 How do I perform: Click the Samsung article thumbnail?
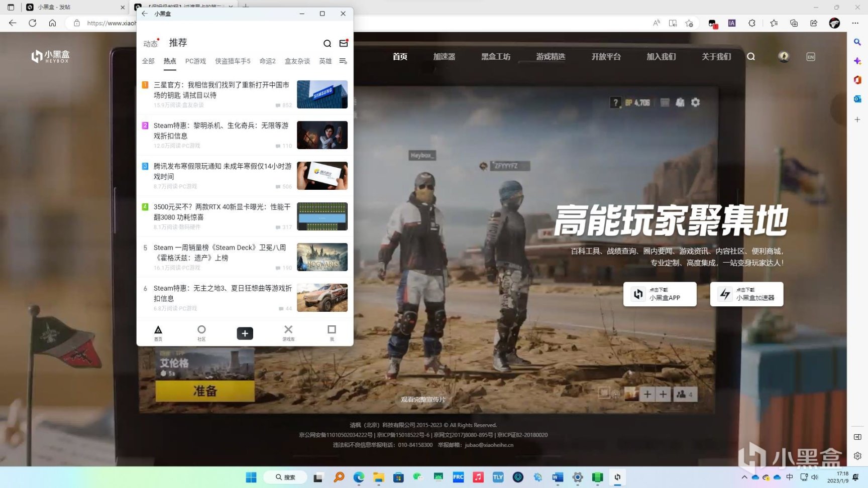pos(322,94)
